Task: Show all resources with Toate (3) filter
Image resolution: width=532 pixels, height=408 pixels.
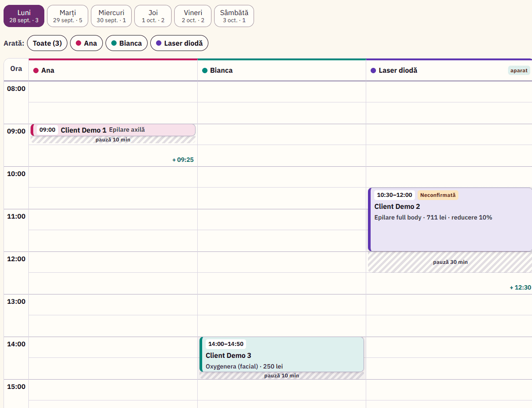Action: [47, 43]
